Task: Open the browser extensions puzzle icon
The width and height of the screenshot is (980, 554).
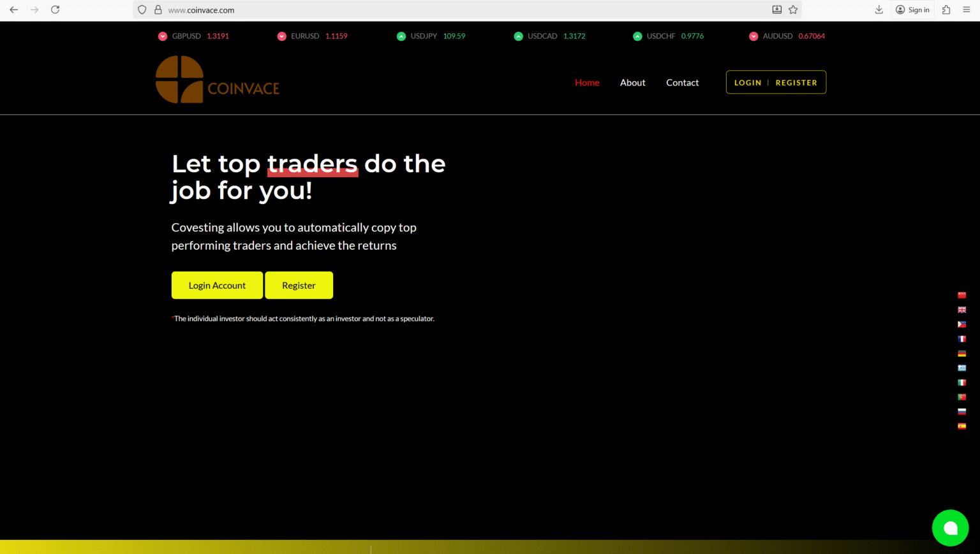Action: 946,10
